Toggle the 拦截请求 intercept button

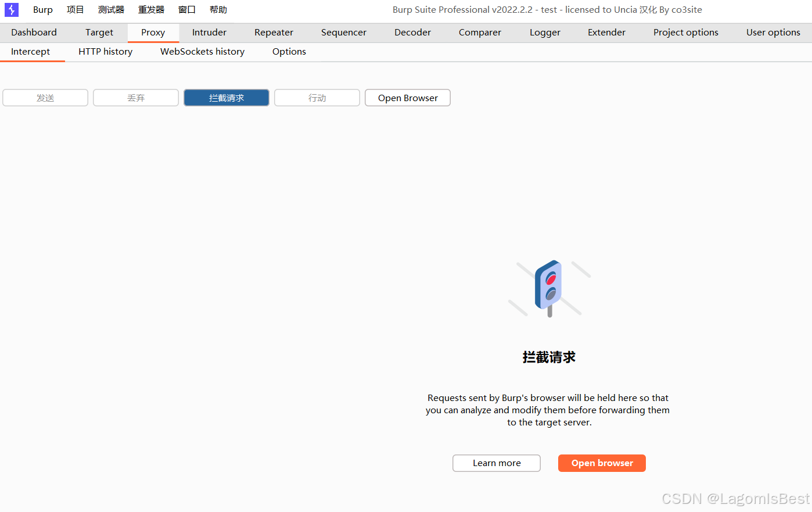(227, 98)
